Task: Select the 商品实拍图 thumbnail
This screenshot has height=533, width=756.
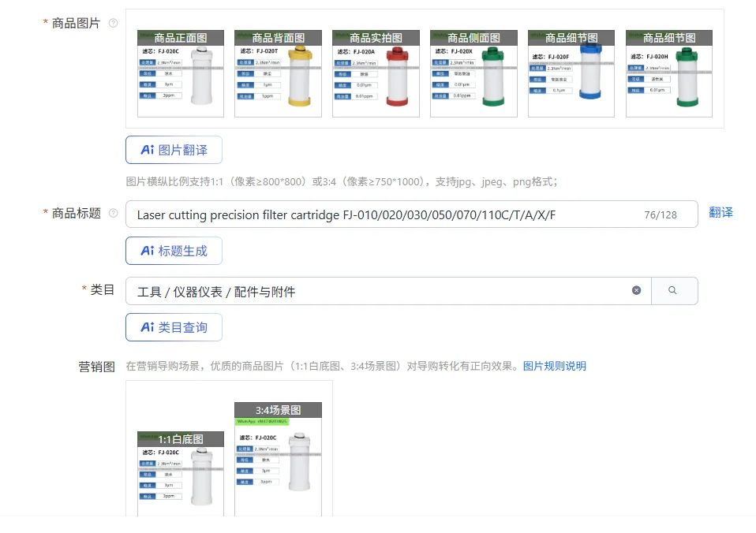Action: [376, 73]
